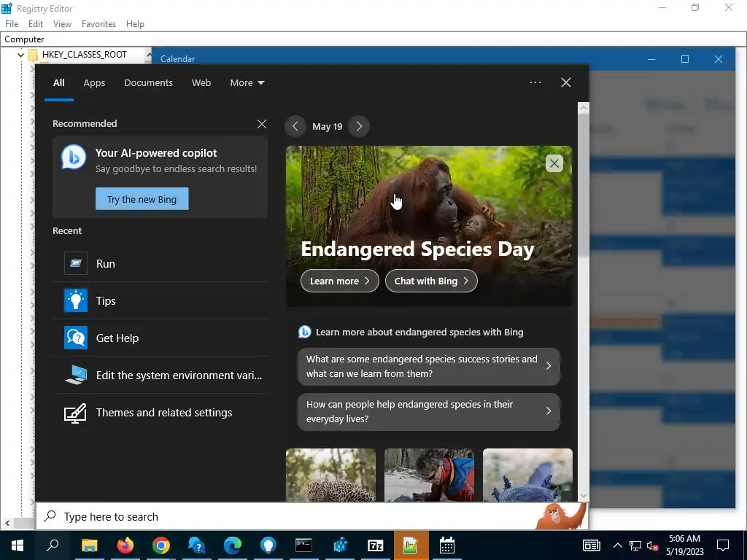Viewport: 747px width, 560px height.
Task: Click the news and interests tray icon
Action: click(591, 545)
